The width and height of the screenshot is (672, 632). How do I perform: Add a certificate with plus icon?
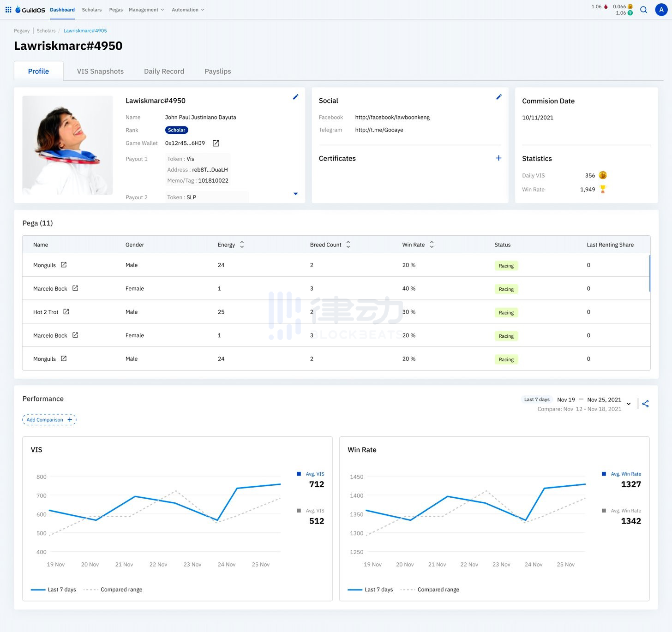498,158
